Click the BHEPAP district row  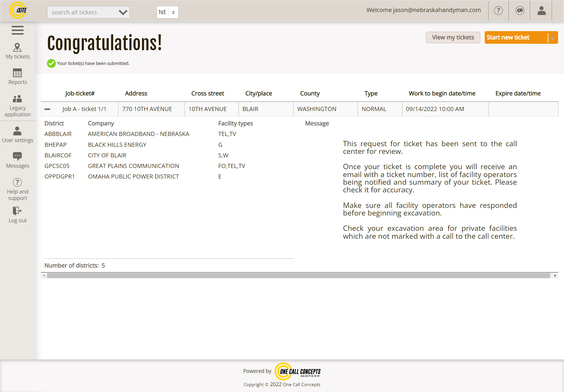56,145
